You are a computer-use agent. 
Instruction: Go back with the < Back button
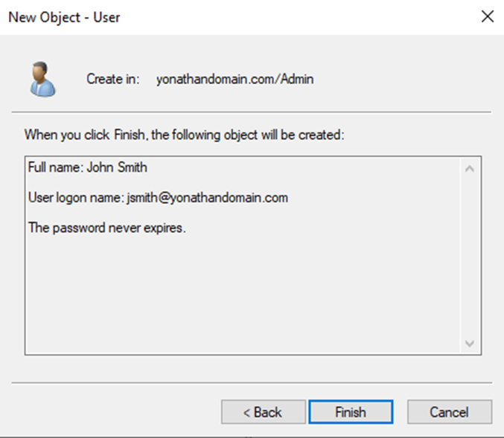(263, 412)
